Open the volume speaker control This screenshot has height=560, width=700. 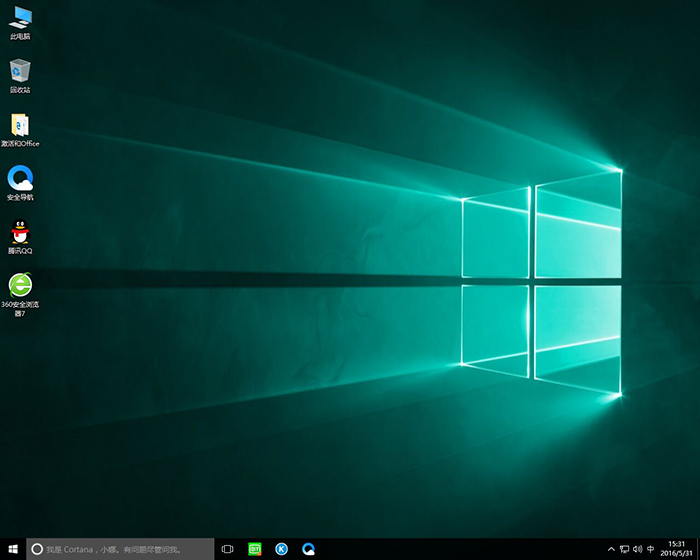(x=637, y=549)
